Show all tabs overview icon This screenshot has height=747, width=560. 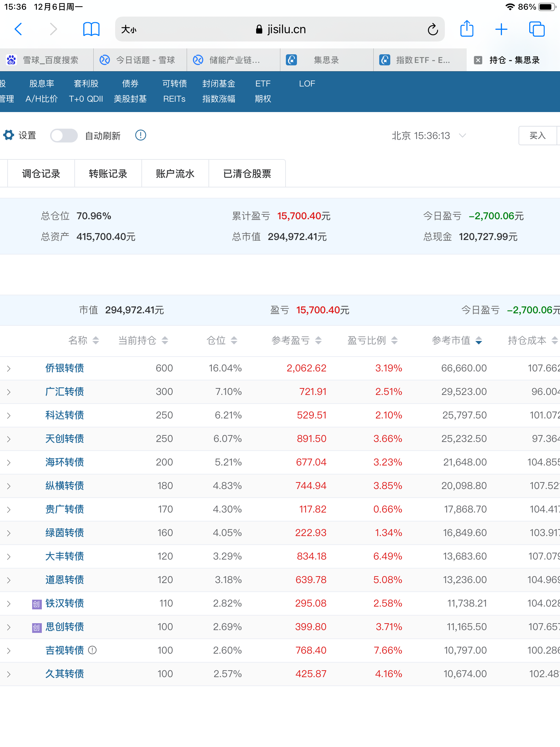[536, 29]
